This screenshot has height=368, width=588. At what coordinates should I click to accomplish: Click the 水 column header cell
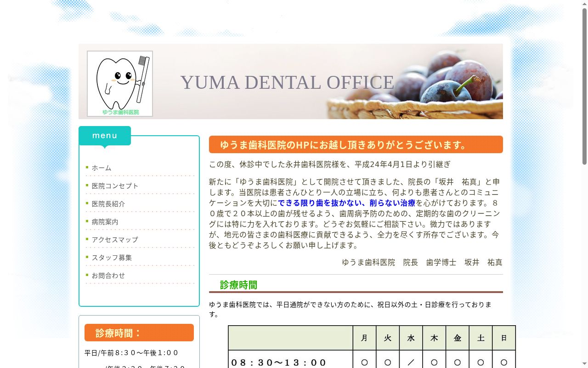411,338
